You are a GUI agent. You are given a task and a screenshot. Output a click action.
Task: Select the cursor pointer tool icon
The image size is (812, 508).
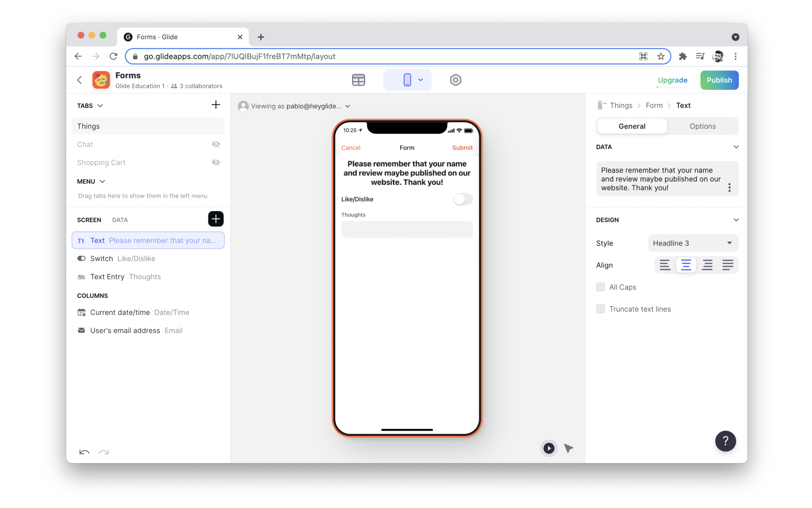(x=569, y=448)
